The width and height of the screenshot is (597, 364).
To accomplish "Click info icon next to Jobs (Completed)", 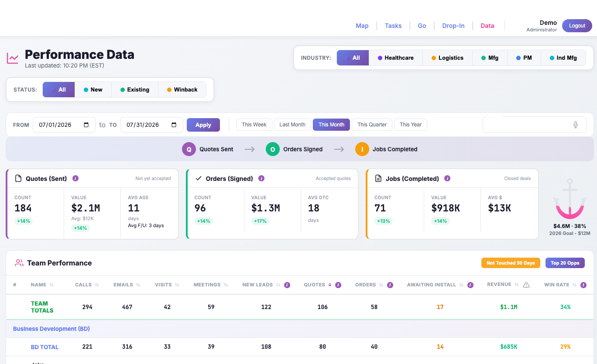I will pos(447,178).
